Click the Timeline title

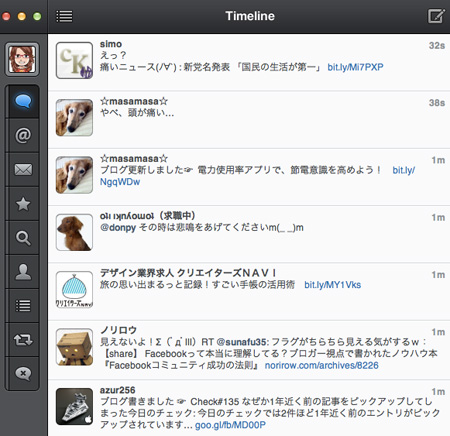point(250,16)
